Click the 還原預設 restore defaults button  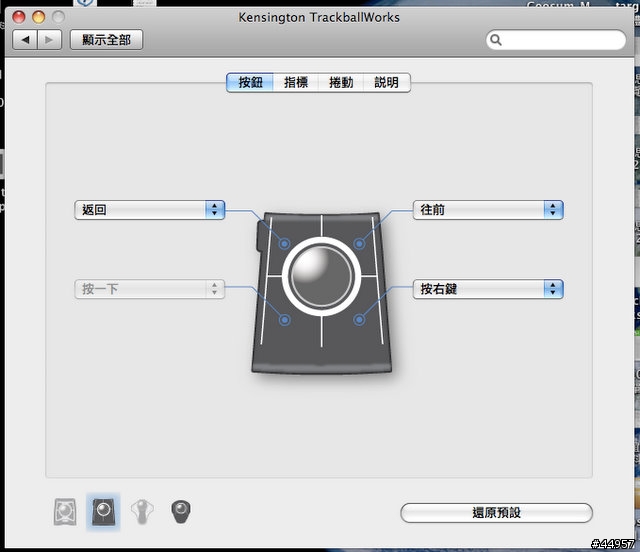click(496, 513)
